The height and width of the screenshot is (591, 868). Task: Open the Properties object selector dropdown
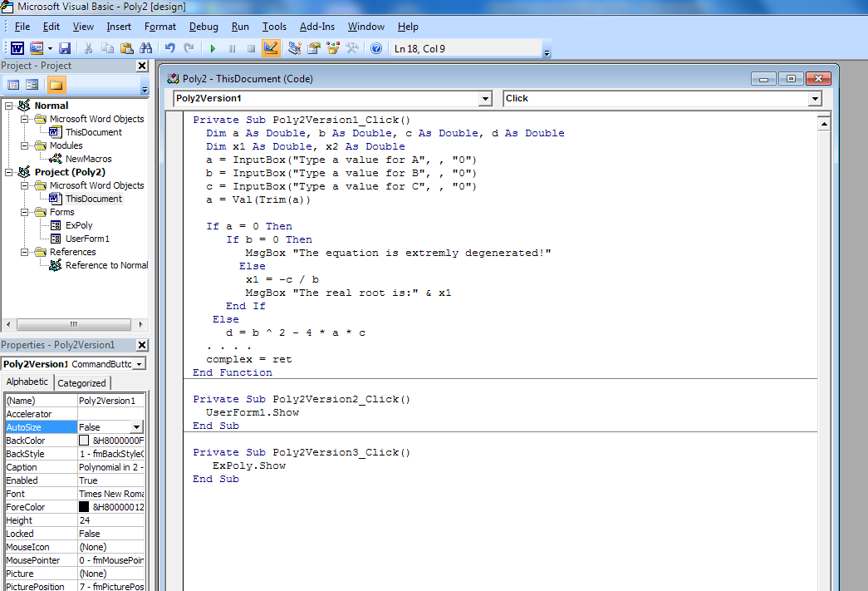pyautogui.click(x=140, y=364)
